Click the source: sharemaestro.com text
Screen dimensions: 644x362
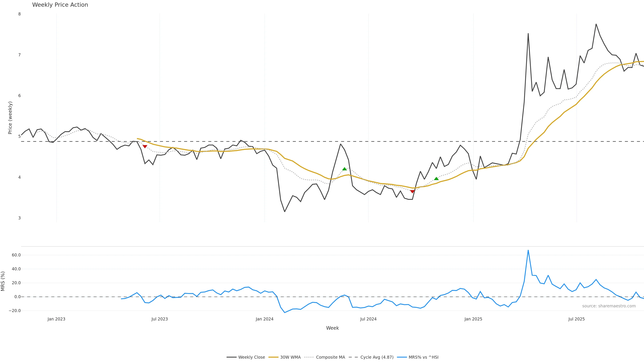pos(609,306)
